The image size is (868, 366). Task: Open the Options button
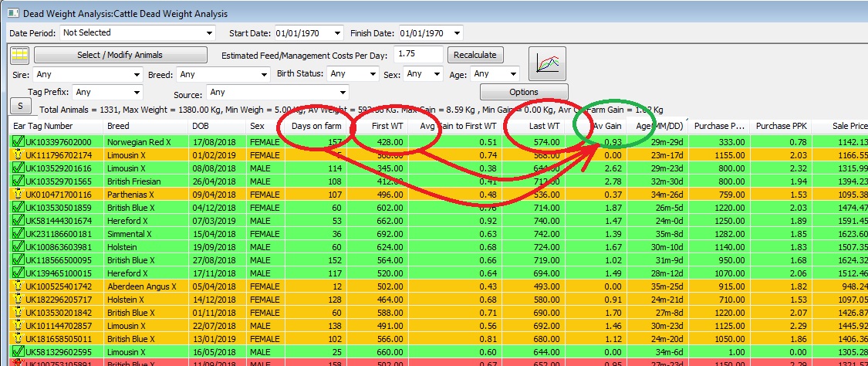click(524, 92)
